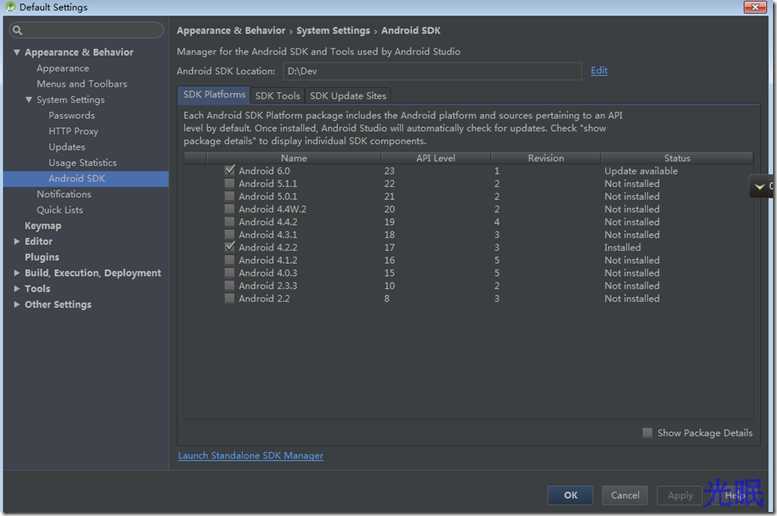Viewport: 777px width, 516px height.
Task: Click 'Appearance & Behavior' in breadcrumb
Action: [231, 30]
